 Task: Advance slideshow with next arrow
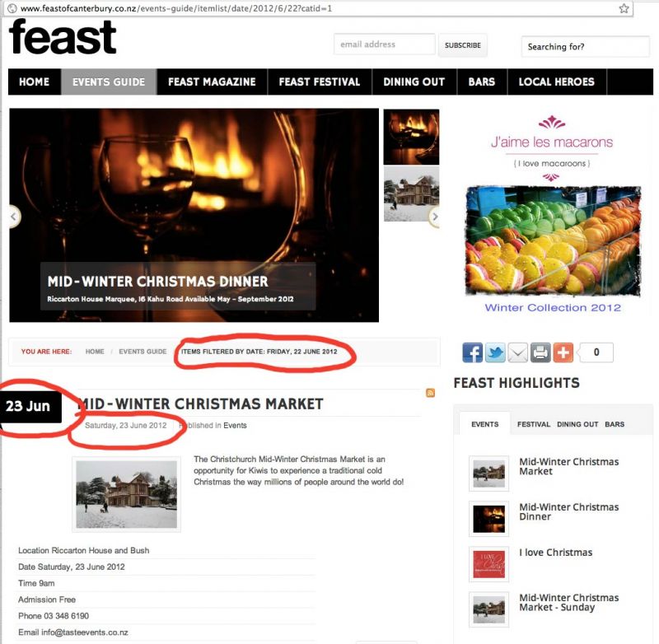[x=434, y=217]
